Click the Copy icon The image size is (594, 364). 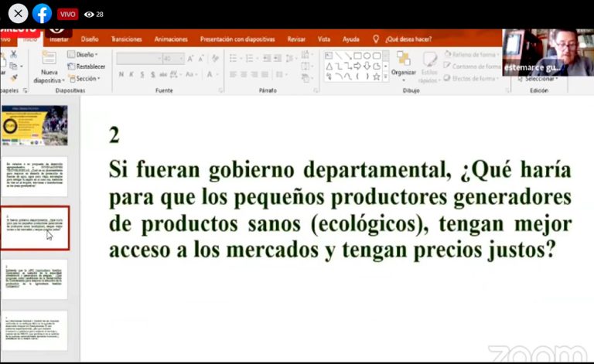pos(14,66)
